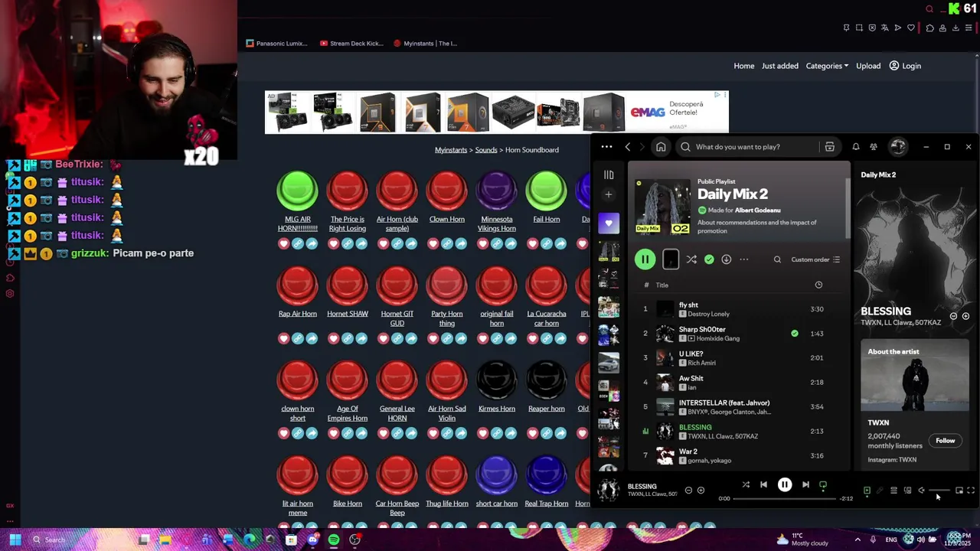The width and height of the screenshot is (980, 551).
Task: Open Spotify notifications bell
Action: click(856, 147)
